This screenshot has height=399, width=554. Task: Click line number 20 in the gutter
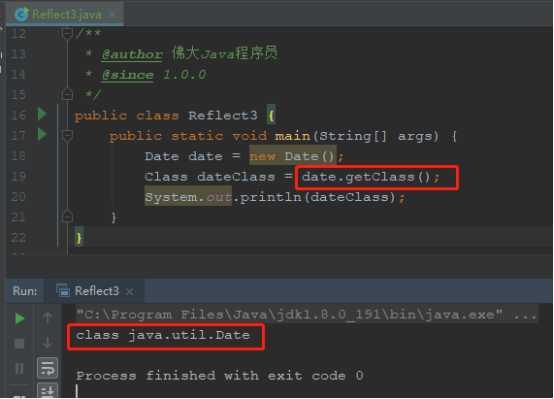tap(18, 196)
